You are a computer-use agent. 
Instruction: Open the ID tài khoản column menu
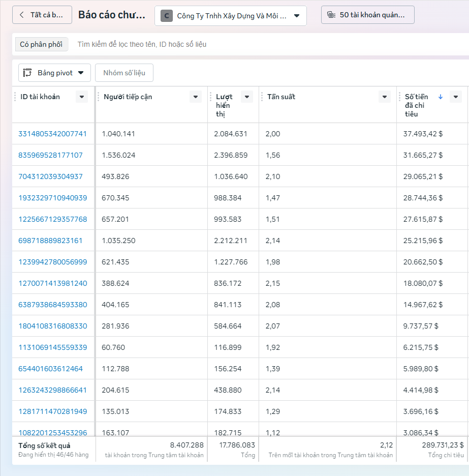[x=81, y=97]
